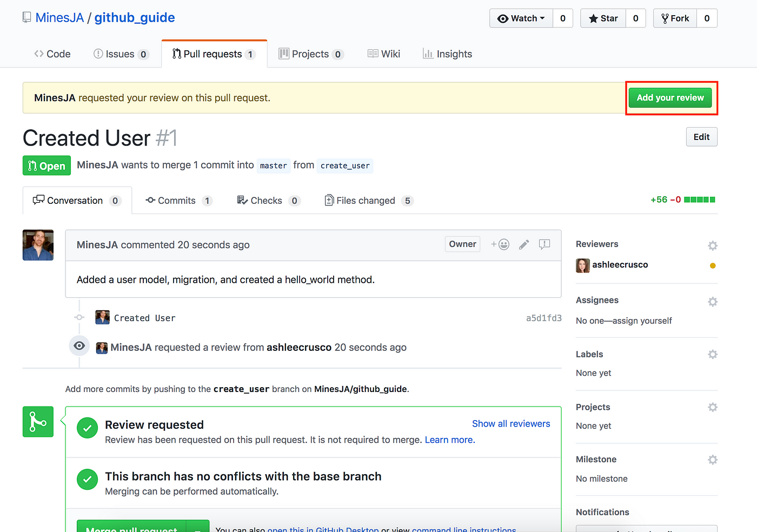The height and width of the screenshot is (532, 757).
Task: Click Show all reviewers
Action: (x=511, y=424)
